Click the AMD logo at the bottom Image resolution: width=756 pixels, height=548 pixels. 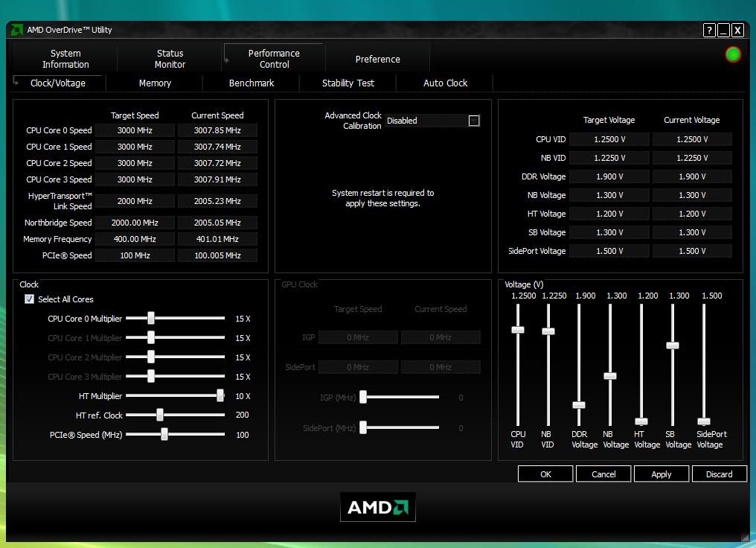point(377,507)
